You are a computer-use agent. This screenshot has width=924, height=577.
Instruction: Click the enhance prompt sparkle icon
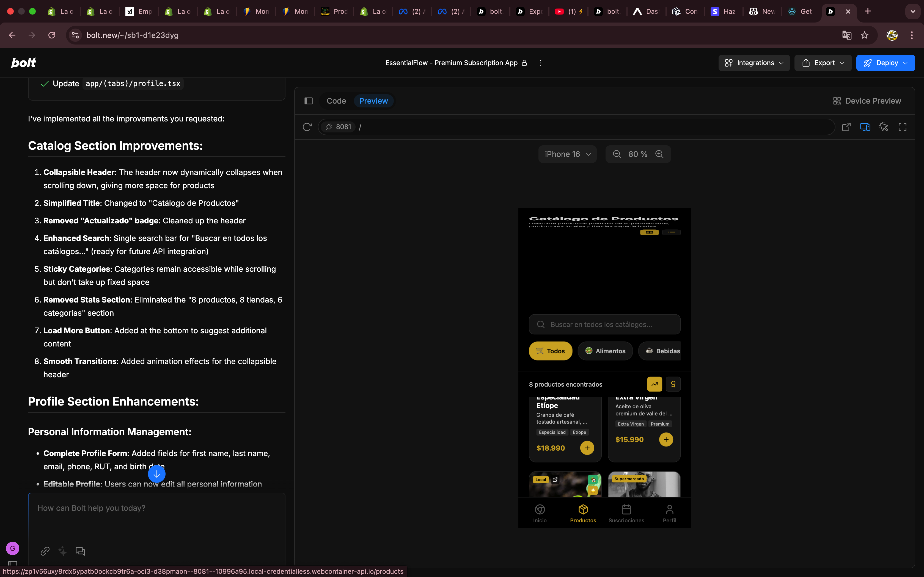62,551
